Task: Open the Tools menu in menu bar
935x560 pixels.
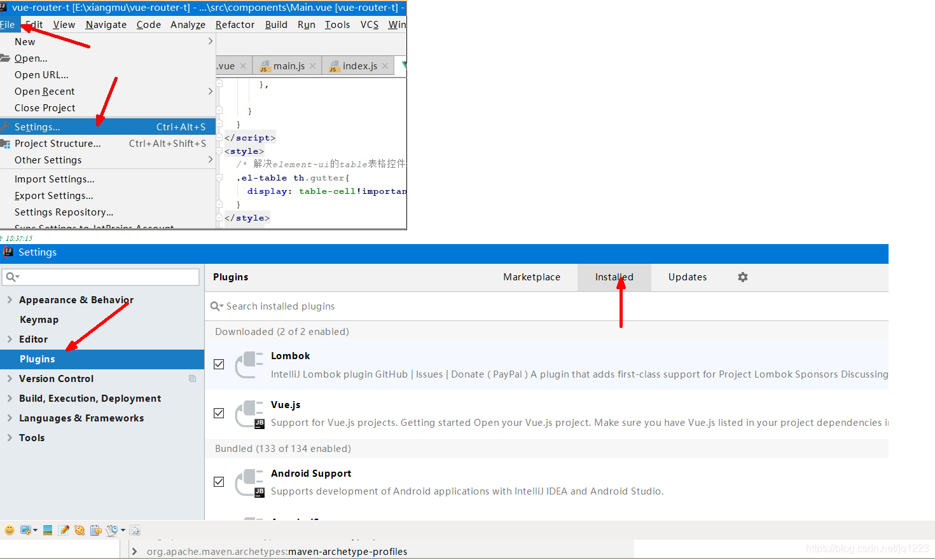Action: click(x=337, y=25)
